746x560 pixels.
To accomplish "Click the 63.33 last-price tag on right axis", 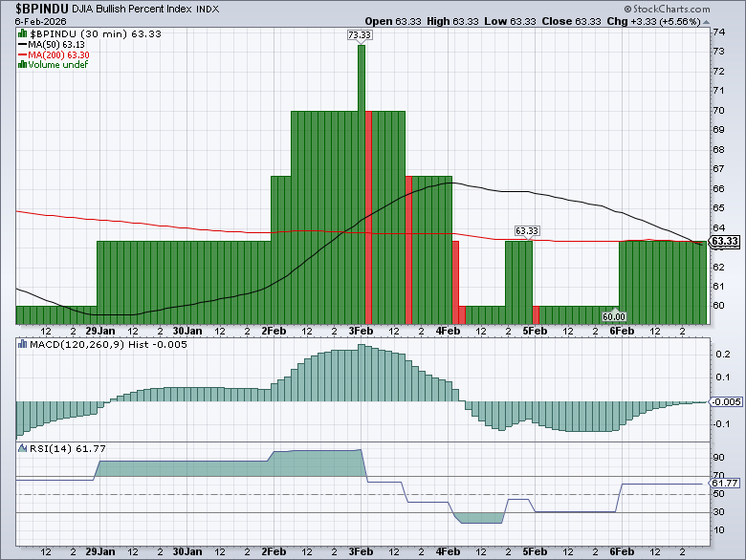I will pos(726,242).
